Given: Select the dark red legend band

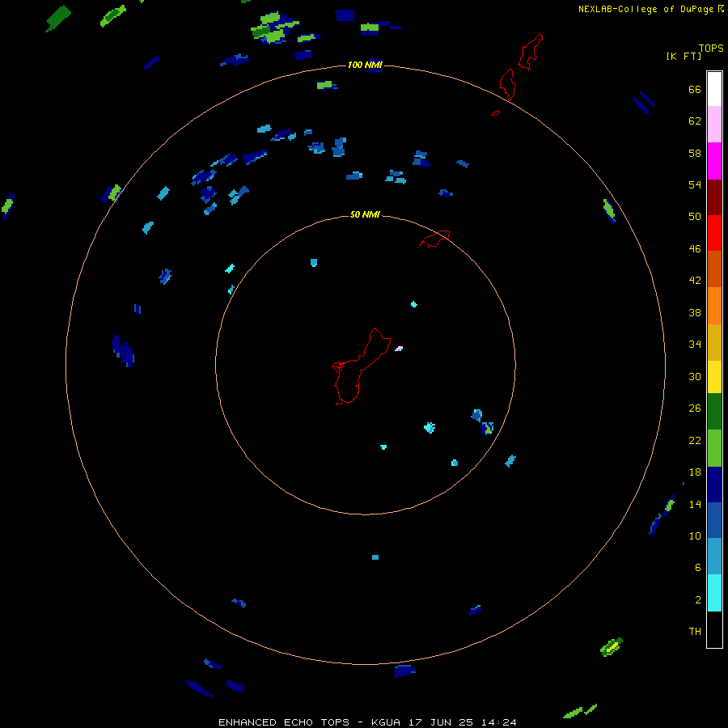Looking at the screenshot, I should (x=714, y=197).
